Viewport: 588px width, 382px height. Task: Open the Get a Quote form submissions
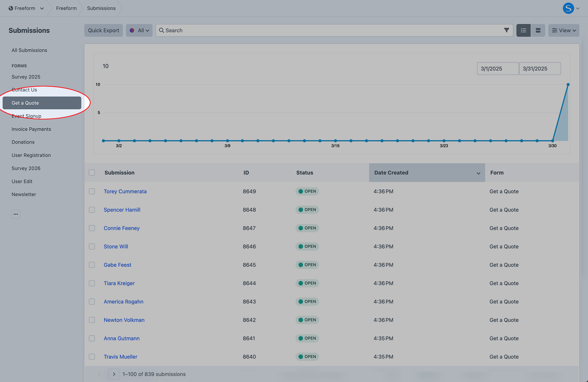click(25, 103)
